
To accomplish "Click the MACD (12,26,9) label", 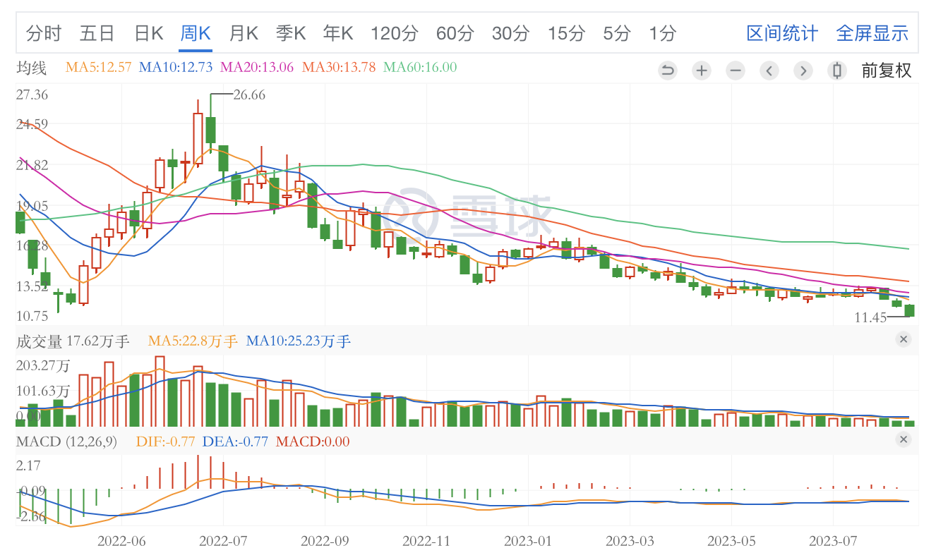I will [66, 442].
